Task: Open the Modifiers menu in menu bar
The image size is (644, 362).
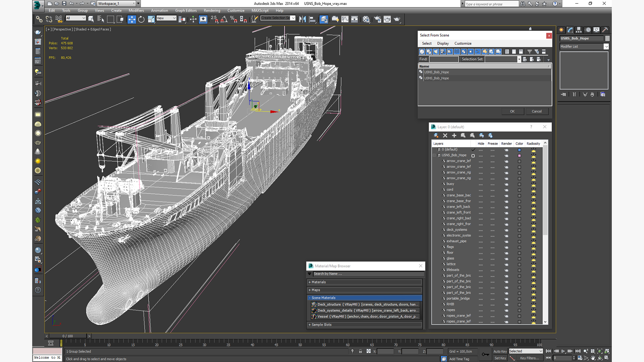Action: tap(136, 10)
